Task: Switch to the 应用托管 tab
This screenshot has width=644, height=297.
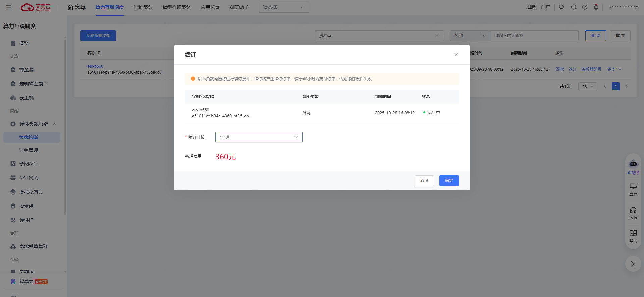Action: 210,7
